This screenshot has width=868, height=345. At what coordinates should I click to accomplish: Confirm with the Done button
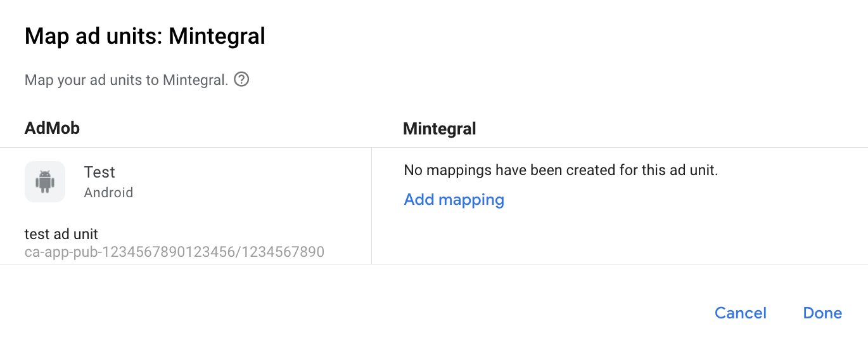pos(822,313)
